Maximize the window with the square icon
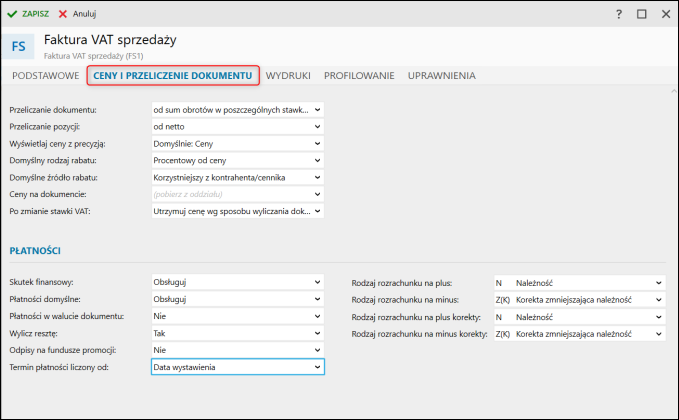This screenshot has width=679, height=420. pos(641,14)
